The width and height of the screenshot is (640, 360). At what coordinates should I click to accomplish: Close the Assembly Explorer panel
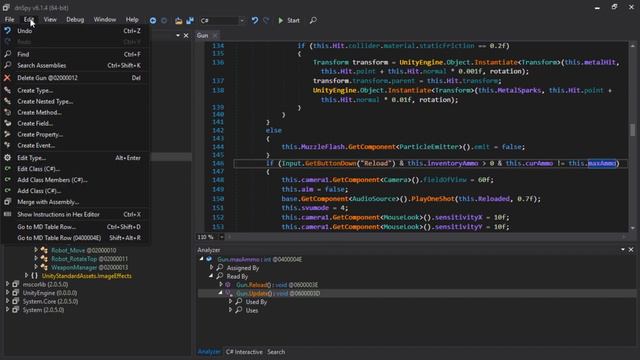point(186,36)
